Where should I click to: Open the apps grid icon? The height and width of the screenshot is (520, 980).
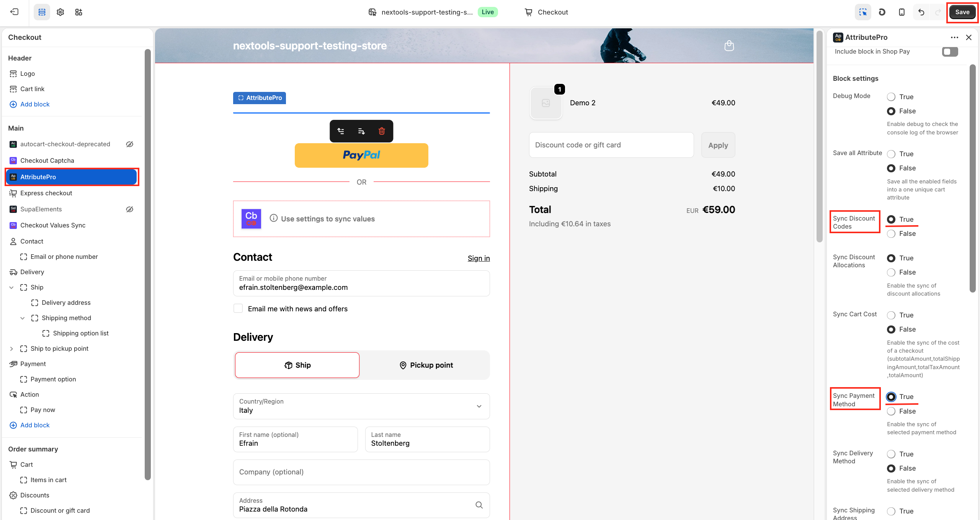pyautogui.click(x=78, y=12)
